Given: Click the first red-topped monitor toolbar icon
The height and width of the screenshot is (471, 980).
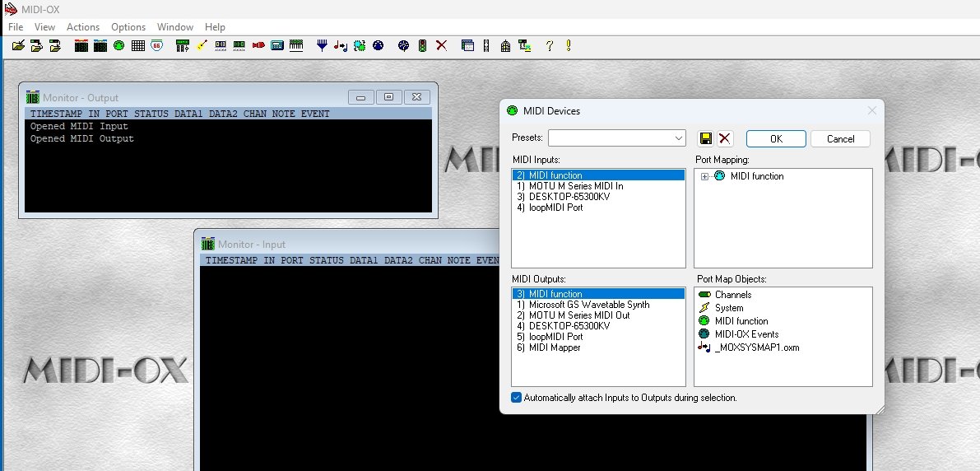Looking at the screenshot, I should click(x=81, y=45).
